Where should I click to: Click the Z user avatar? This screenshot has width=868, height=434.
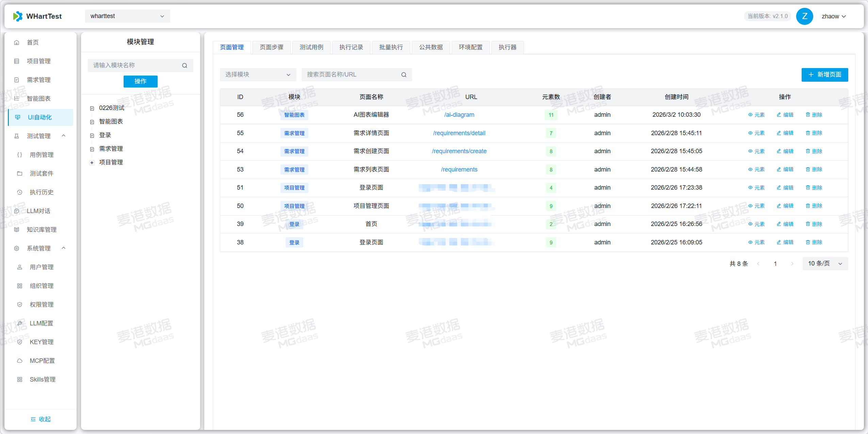pyautogui.click(x=804, y=16)
